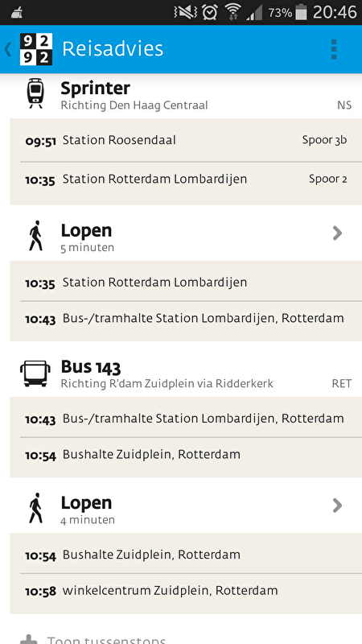The width and height of the screenshot is (362, 644).
Task: Tap the battery 73% status indicator
Action: [287, 12]
